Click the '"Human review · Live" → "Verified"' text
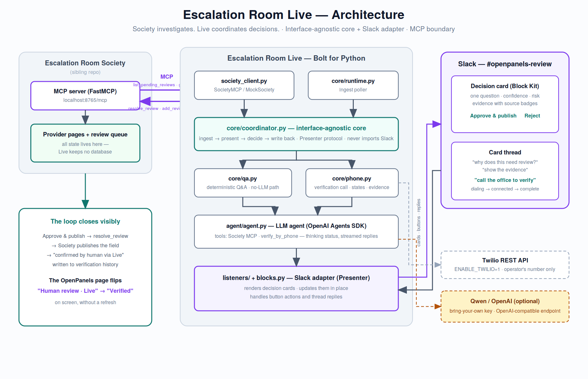This screenshot has height=379, width=588. click(x=85, y=291)
